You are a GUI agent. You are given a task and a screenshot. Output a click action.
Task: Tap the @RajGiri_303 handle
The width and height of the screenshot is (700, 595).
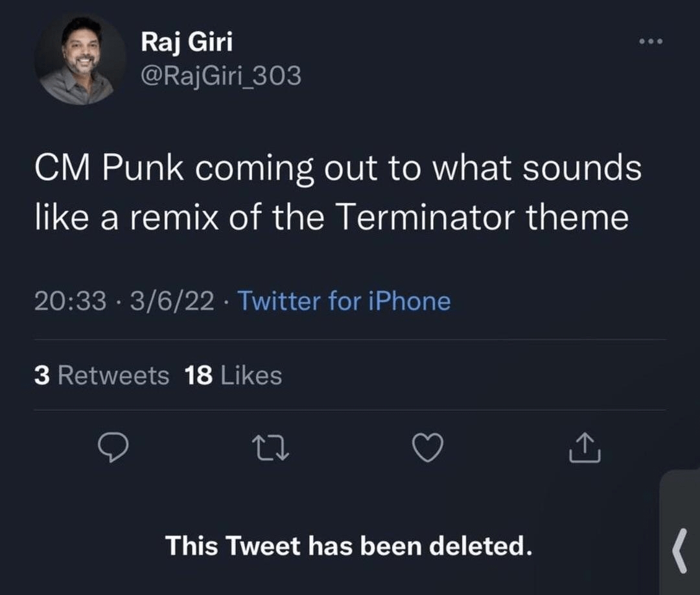point(220,76)
